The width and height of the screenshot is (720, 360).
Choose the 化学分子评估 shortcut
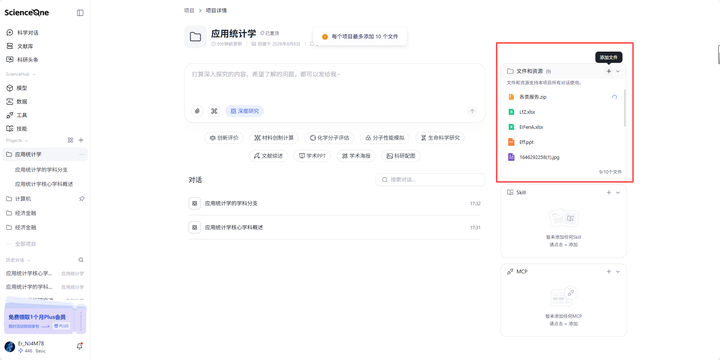[x=329, y=138]
